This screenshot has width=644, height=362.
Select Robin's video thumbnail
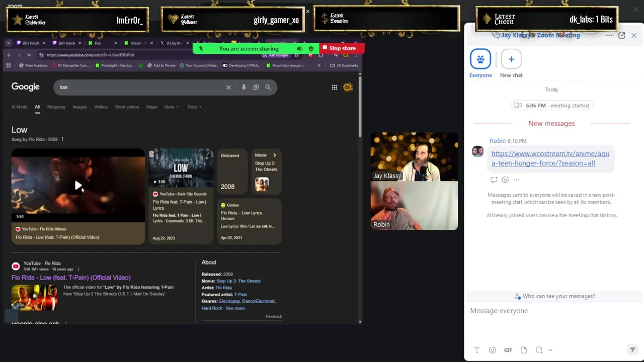(414, 206)
